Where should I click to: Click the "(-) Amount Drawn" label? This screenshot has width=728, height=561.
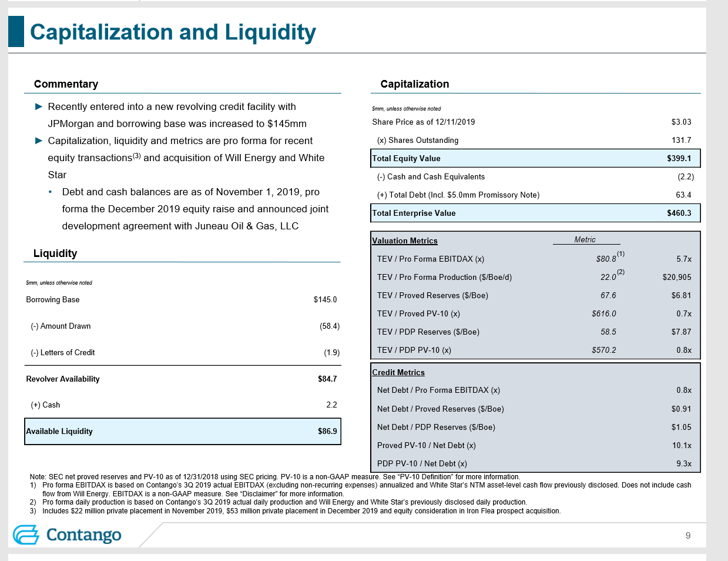61,326
